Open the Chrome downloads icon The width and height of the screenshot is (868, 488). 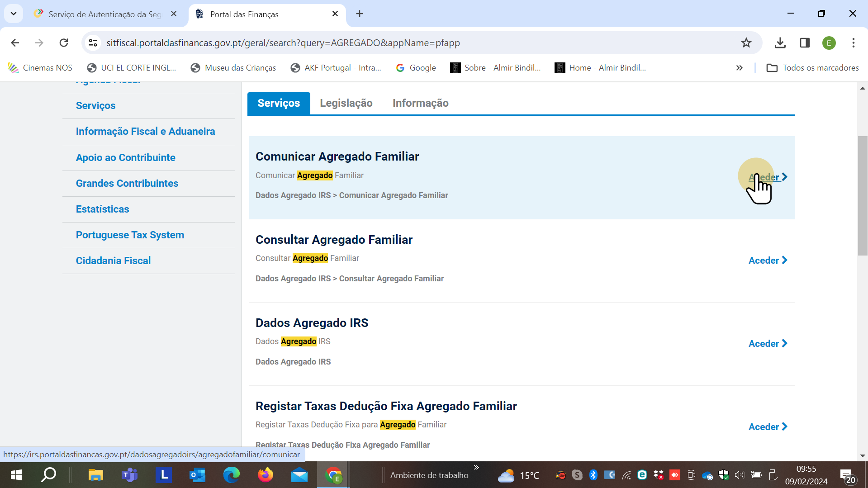click(780, 43)
